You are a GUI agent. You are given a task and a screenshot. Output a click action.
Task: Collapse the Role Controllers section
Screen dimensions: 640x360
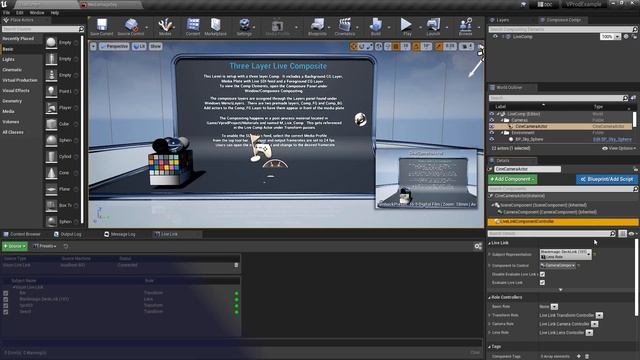[489, 298]
